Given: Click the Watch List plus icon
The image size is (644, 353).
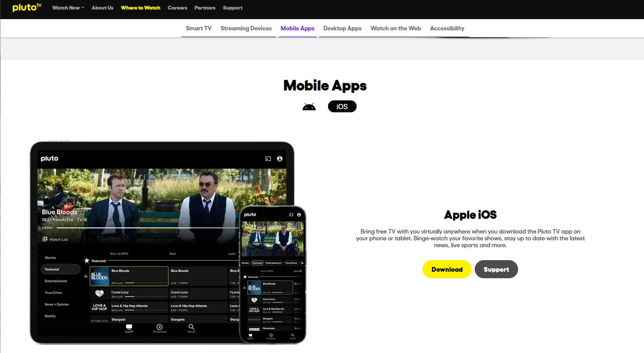Looking at the screenshot, I should tap(45, 239).
